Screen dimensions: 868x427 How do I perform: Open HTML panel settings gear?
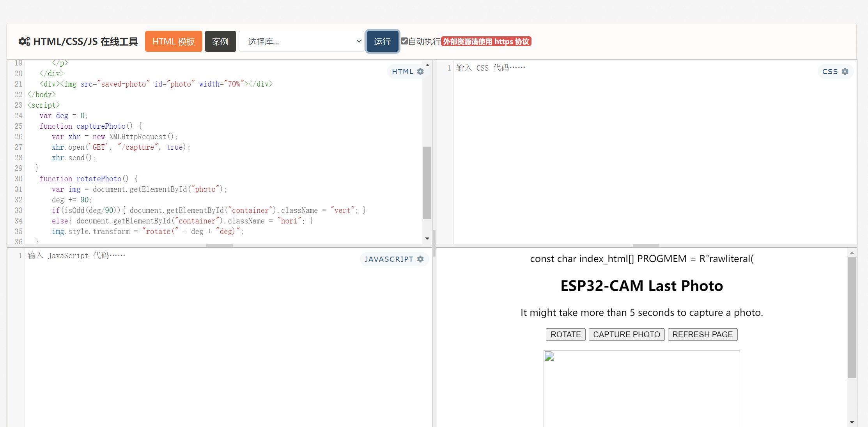pos(420,72)
